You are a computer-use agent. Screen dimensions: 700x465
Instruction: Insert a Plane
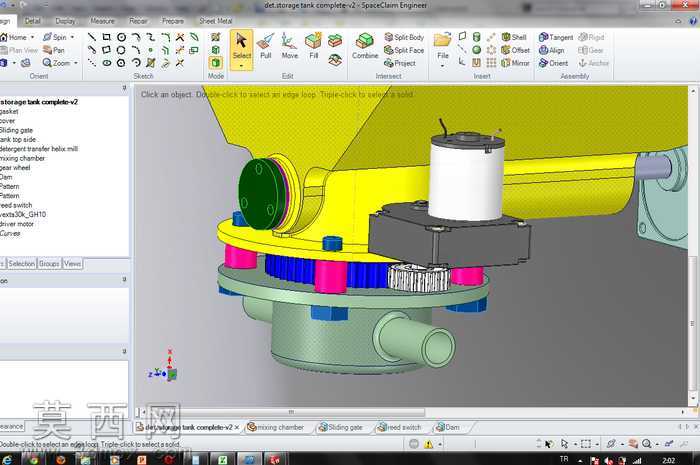(462, 36)
